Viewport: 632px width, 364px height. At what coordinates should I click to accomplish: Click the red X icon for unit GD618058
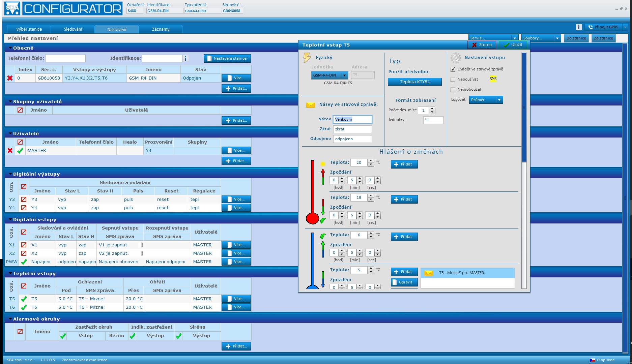coord(10,78)
